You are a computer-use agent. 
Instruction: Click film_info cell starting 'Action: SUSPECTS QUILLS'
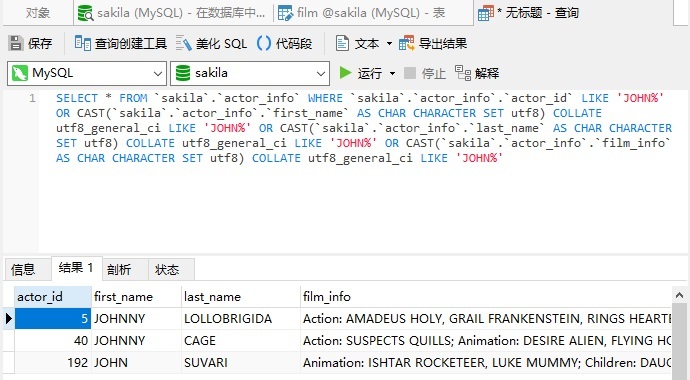486,340
